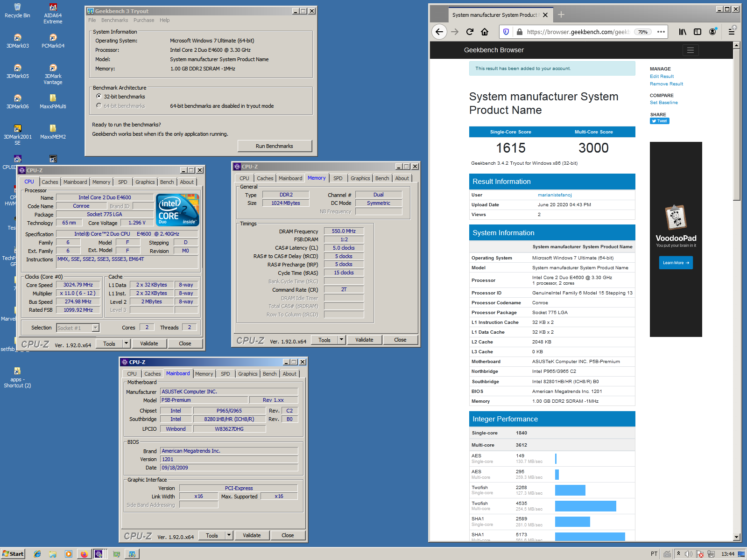This screenshot has width=747, height=560.
Task: Select the Recycle Bin desktop icon
Action: [x=17, y=11]
